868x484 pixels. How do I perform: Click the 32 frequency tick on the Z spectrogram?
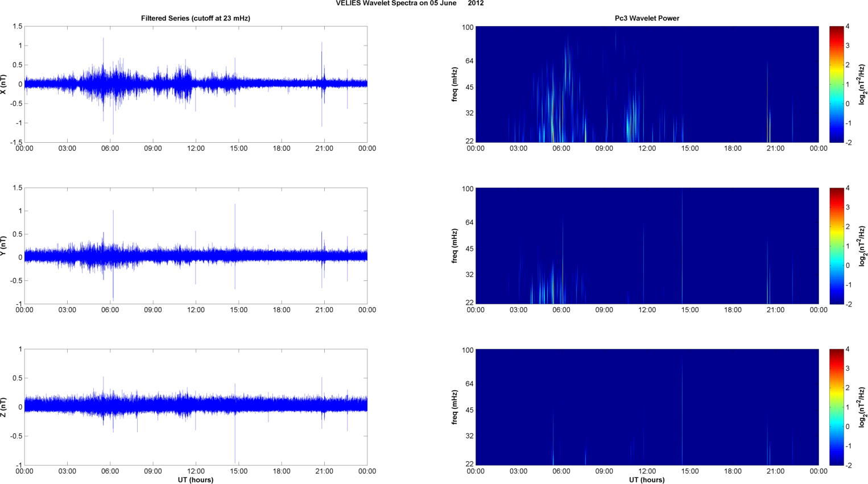(x=469, y=436)
